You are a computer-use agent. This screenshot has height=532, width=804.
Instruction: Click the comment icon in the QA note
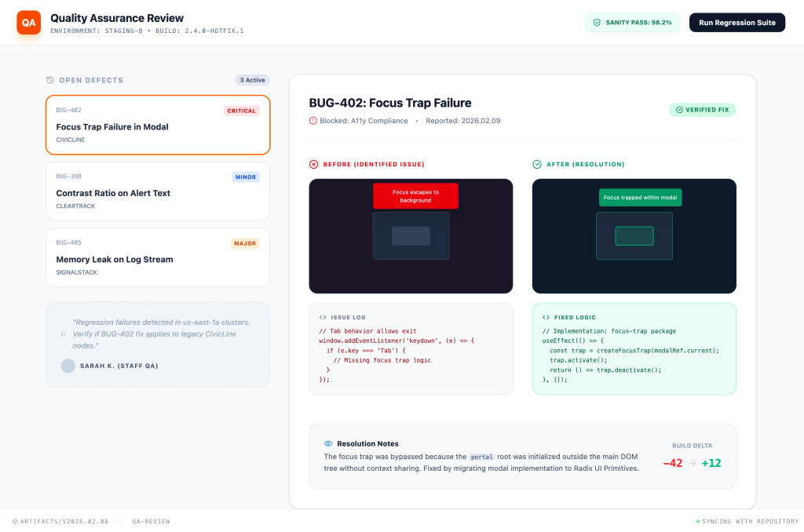pyautogui.click(x=63, y=333)
